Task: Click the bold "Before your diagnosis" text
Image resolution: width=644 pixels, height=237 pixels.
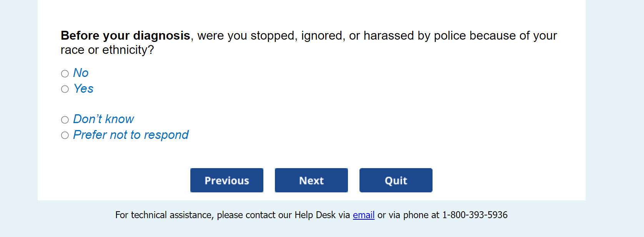Action: [x=125, y=36]
